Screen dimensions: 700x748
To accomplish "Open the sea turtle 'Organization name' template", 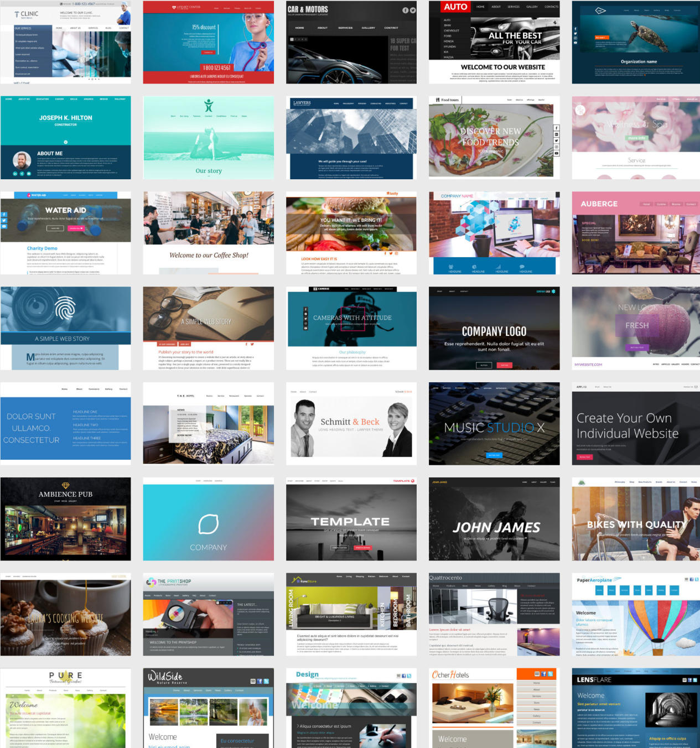I will click(636, 42).
